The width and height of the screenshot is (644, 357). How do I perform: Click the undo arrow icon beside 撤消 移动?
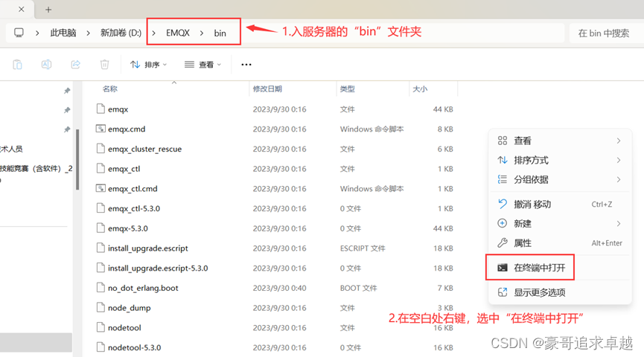click(x=503, y=204)
